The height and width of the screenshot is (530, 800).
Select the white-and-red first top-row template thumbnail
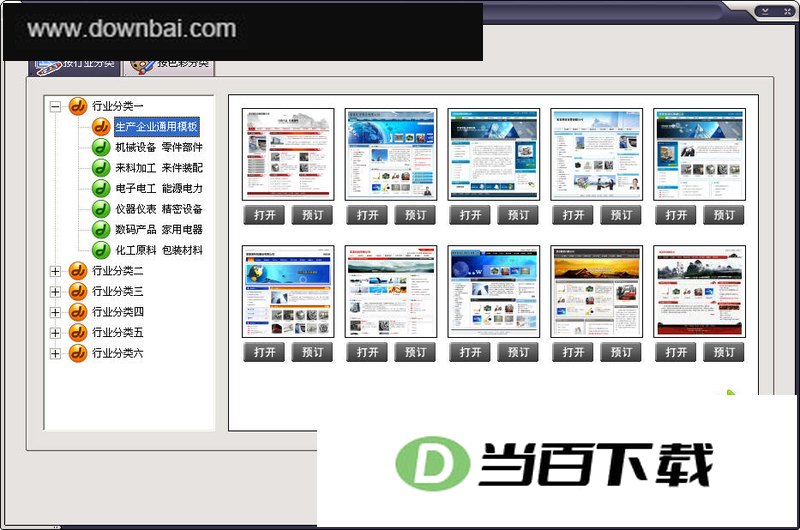[288, 154]
